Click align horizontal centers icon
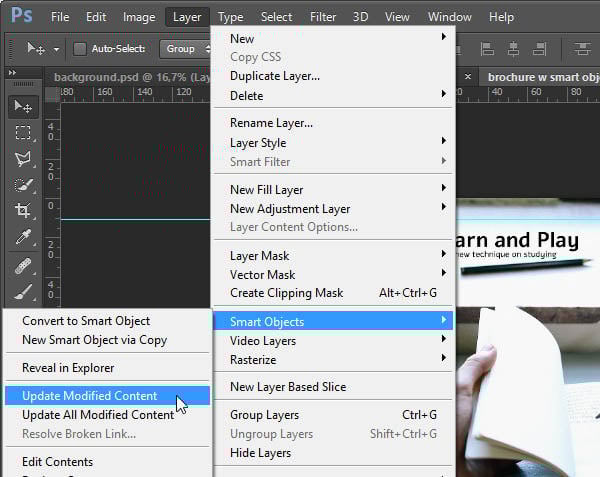Image resolution: width=600 pixels, height=477 pixels. 513,49
